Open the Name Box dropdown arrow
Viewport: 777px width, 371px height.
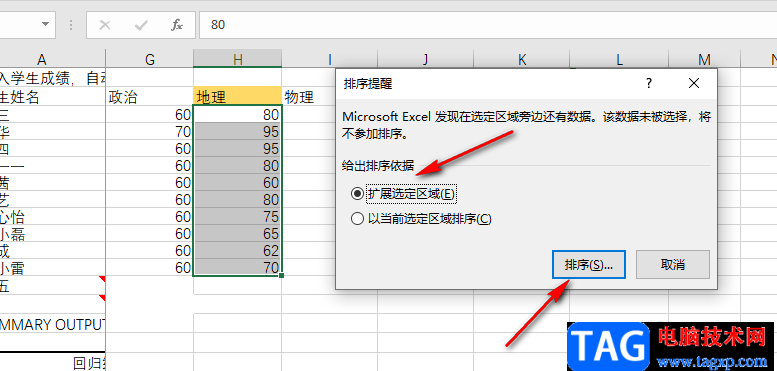point(46,24)
